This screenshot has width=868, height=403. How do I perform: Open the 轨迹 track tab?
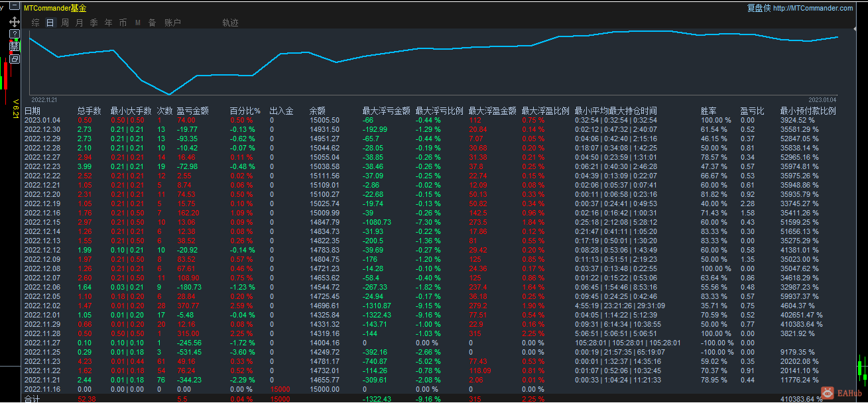(x=230, y=23)
